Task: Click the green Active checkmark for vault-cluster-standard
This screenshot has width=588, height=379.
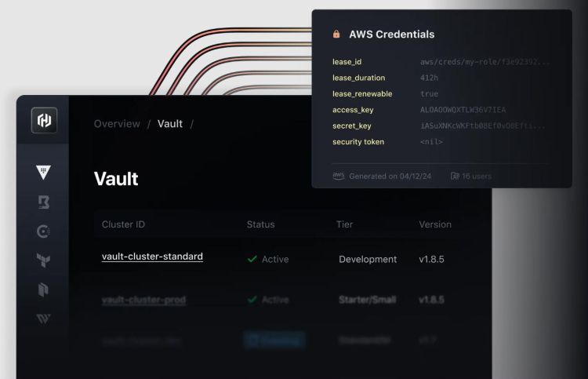Action: tap(252, 259)
